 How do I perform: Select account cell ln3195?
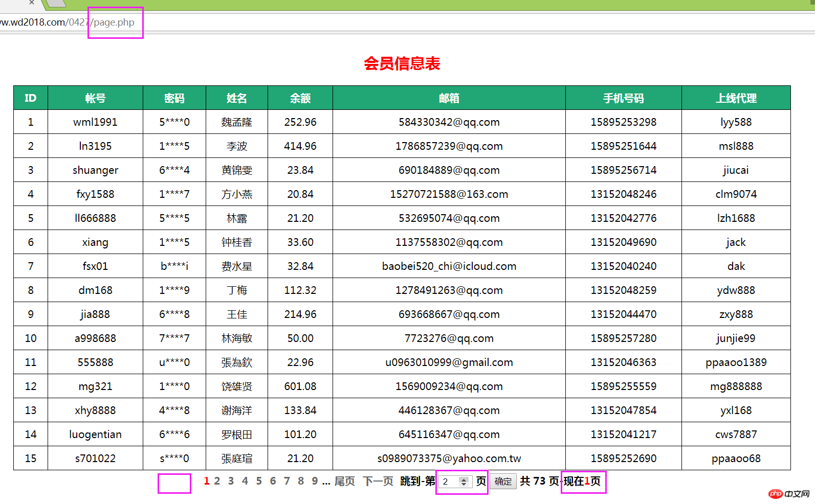click(95, 146)
